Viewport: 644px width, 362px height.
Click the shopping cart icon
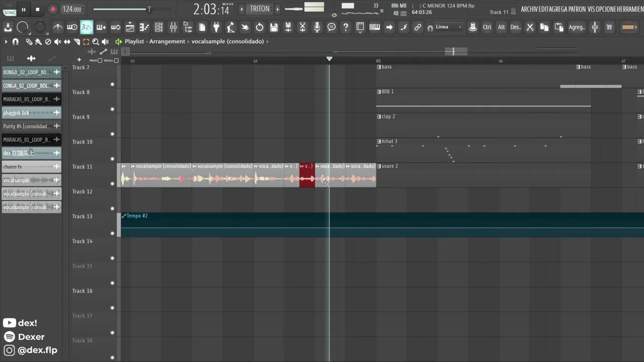[609, 27]
